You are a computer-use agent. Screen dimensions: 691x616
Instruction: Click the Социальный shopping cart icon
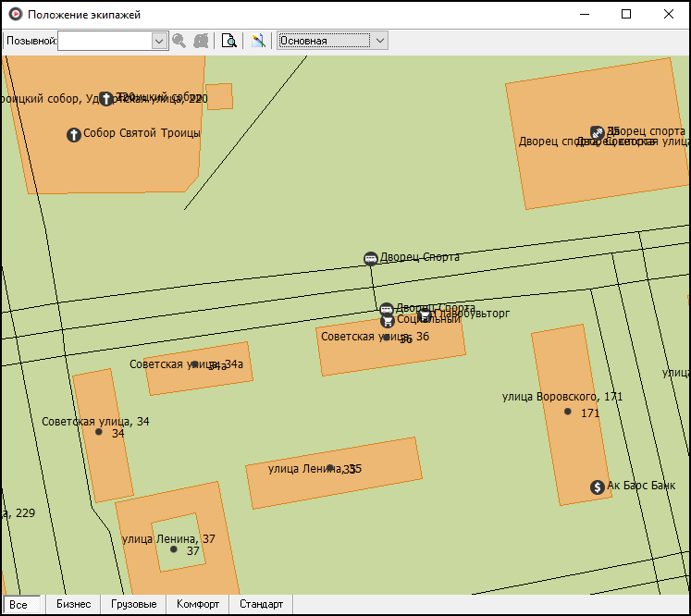(388, 321)
